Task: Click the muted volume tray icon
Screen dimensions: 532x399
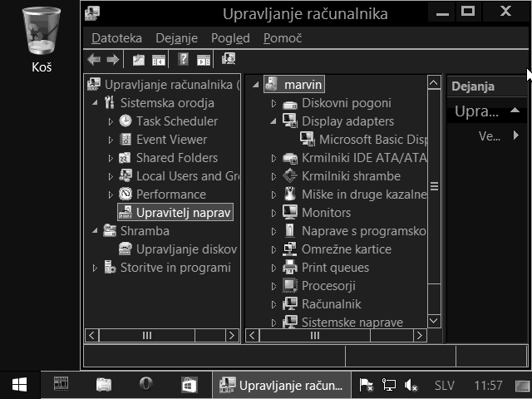Action: pyautogui.click(x=411, y=385)
